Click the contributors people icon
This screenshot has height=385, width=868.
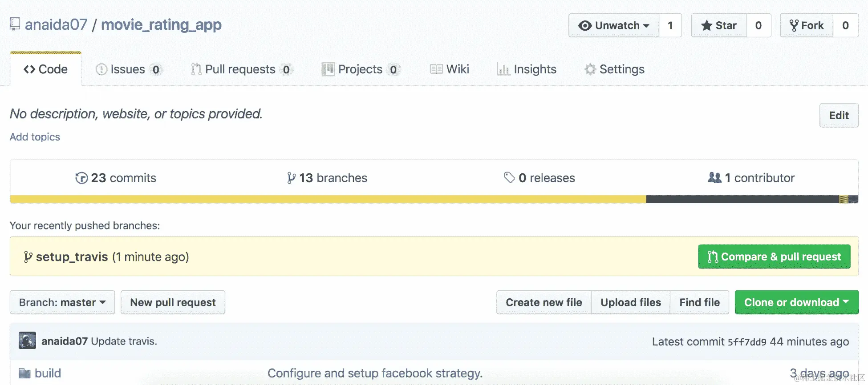click(714, 178)
